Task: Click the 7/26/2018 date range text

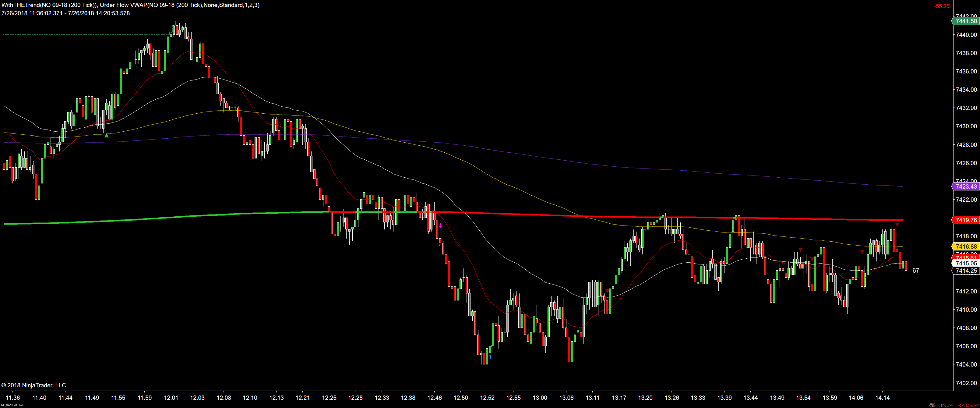Action: [65, 13]
